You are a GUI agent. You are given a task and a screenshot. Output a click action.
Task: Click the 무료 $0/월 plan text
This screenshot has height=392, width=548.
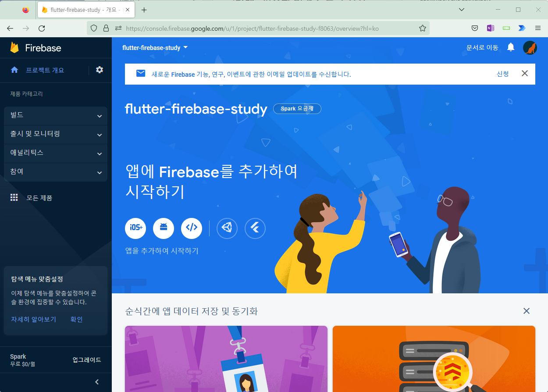tap(23, 364)
